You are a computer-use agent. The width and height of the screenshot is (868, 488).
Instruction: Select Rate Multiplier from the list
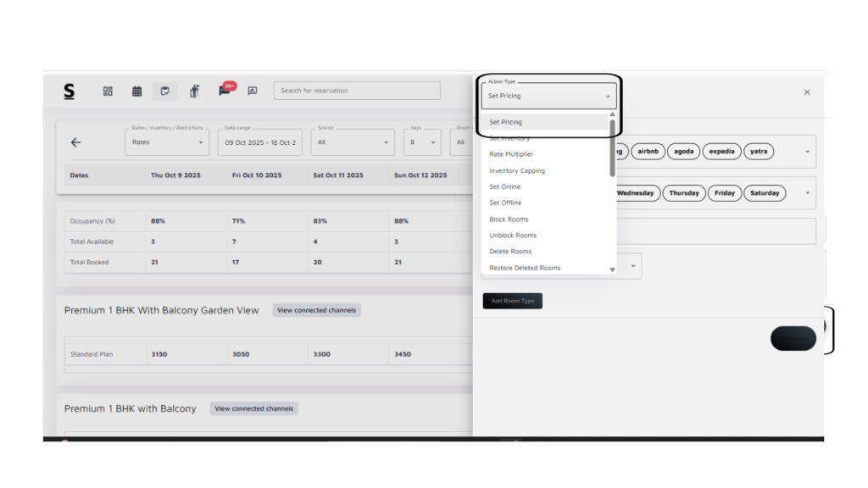coord(511,154)
